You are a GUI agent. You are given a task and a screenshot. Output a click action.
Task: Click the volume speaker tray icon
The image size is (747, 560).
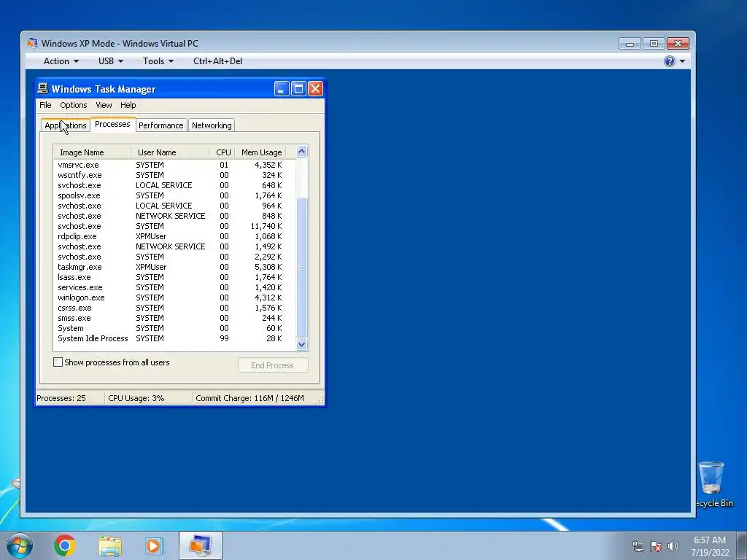673,545
